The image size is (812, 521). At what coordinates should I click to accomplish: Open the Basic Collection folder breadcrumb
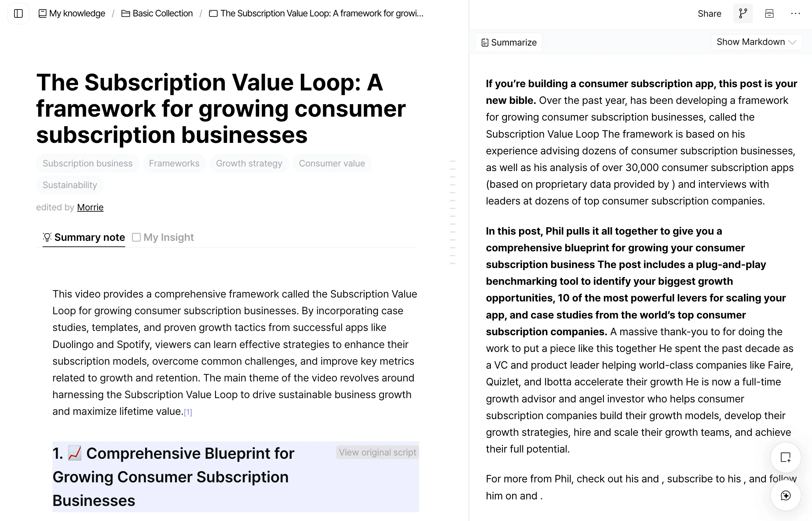pos(157,13)
